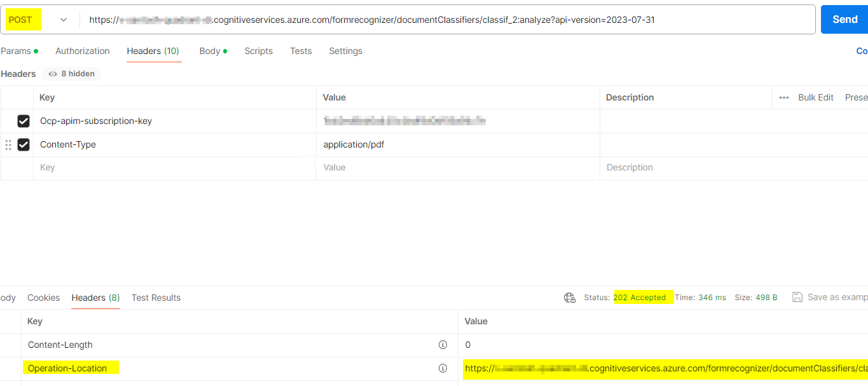View response Cookies tab
The height and width of the screenshot is (386, 868).
(43, 298)
